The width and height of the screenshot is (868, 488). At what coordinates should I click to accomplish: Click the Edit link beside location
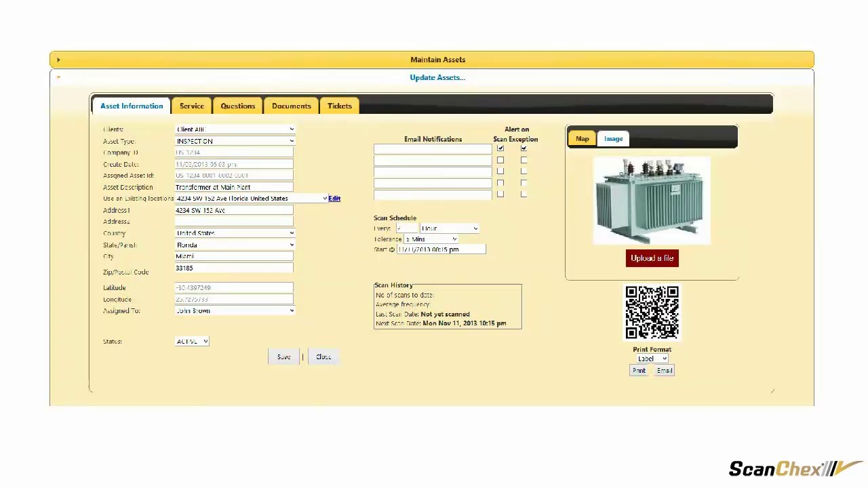334,199
